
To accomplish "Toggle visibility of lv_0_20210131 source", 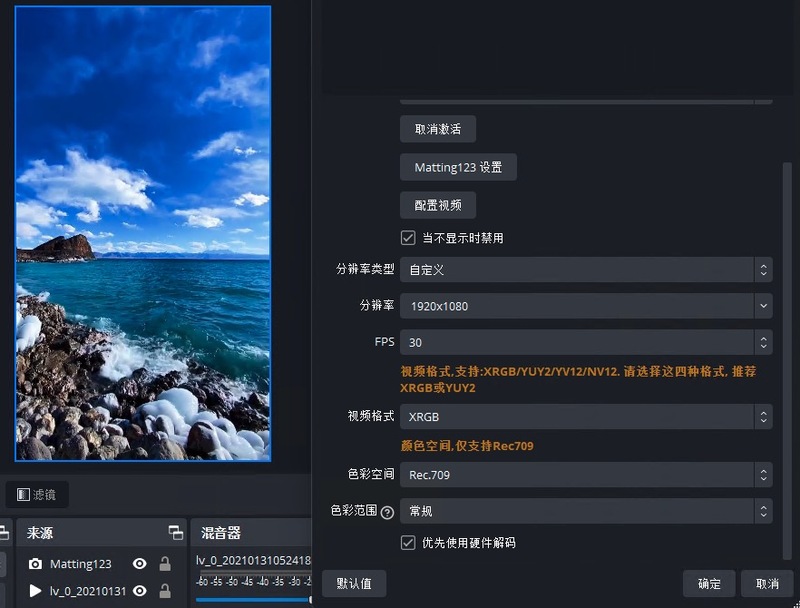I will pos(139,591).
